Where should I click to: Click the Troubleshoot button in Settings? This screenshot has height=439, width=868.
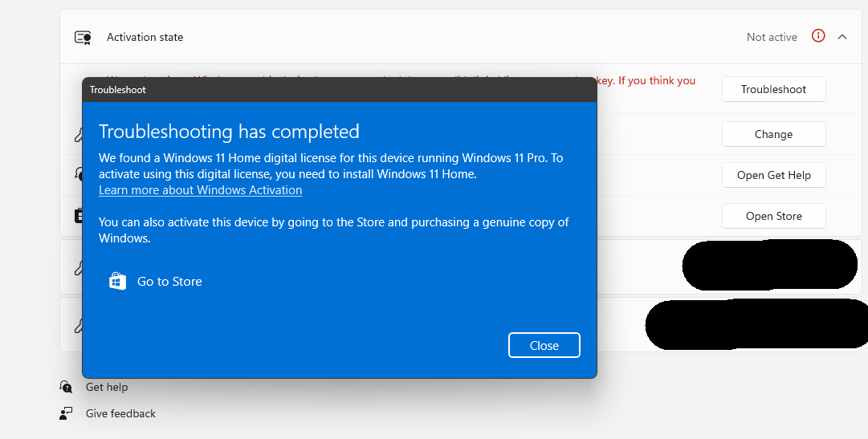pos(773,89)
